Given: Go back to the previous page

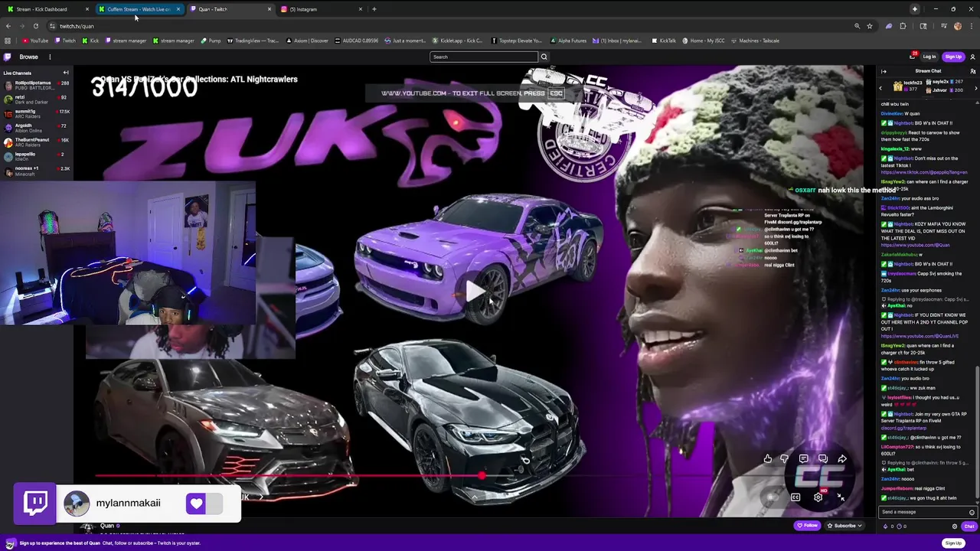Looking at the screenshot, I should (x=8, y=26).
